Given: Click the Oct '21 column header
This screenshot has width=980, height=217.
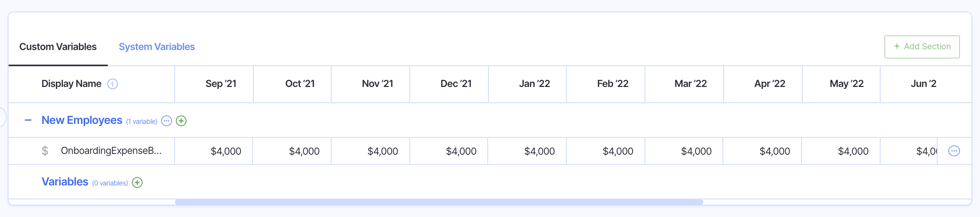Looking at the screenshot, I should [300, 84].
